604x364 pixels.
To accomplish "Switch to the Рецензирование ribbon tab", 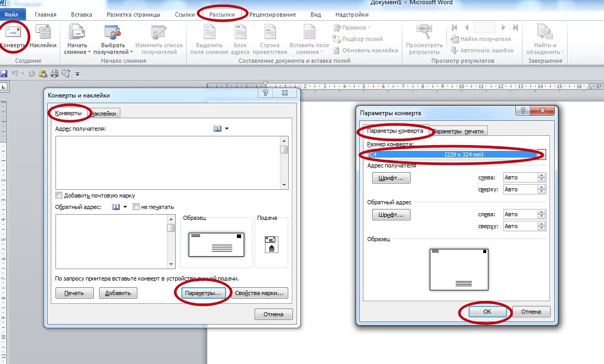I will click(272, 15).
